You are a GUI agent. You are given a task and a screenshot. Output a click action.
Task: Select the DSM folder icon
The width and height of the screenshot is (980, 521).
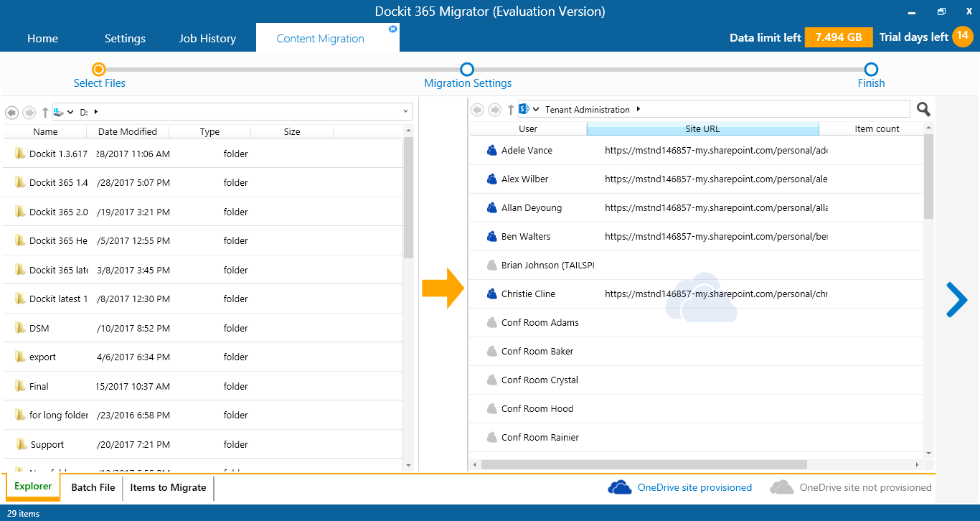[x=20, y=328]
